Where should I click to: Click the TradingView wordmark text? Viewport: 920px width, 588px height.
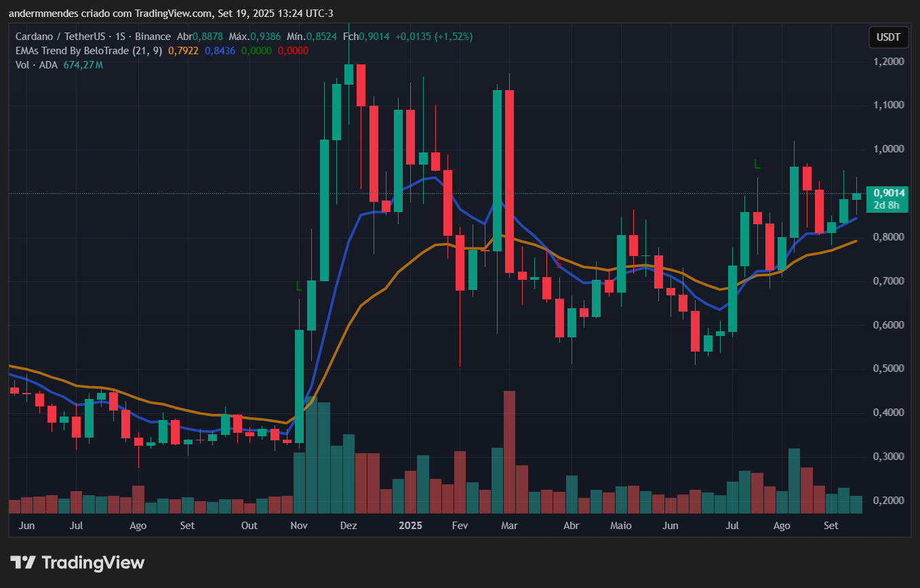(x=93, y=562)
